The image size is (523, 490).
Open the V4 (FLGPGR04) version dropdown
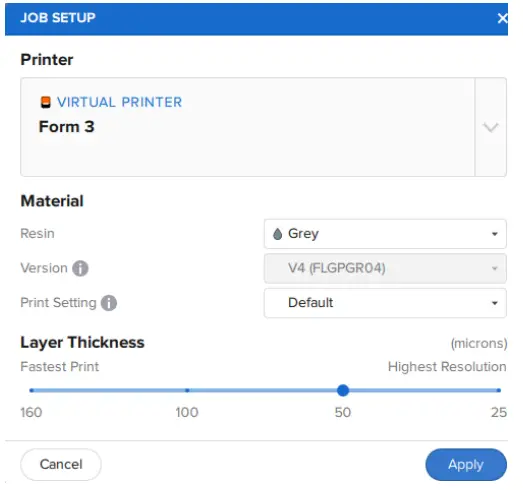[x=385, y=269]
